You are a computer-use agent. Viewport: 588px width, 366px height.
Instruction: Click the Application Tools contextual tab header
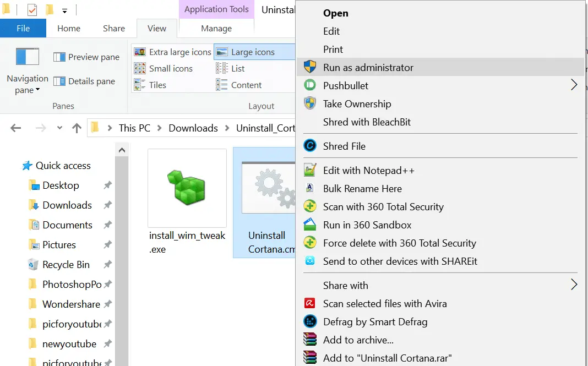coord(216,9)
